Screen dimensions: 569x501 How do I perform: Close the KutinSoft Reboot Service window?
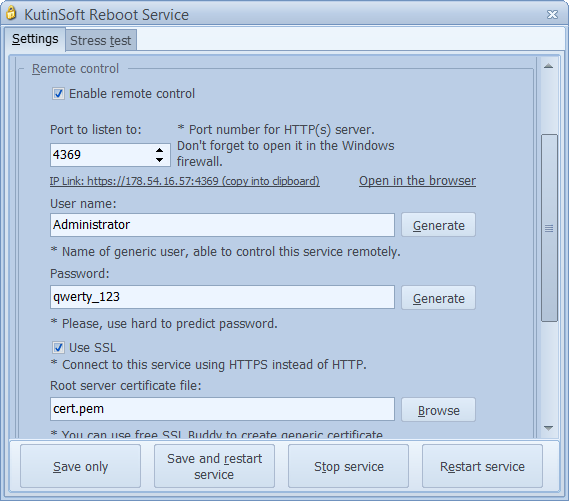point(552,15)
